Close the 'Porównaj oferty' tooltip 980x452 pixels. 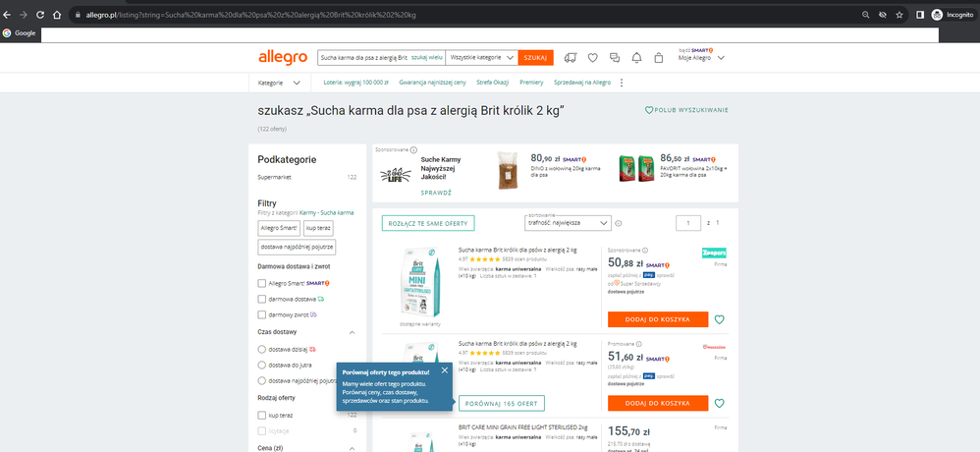coord(444,370)
